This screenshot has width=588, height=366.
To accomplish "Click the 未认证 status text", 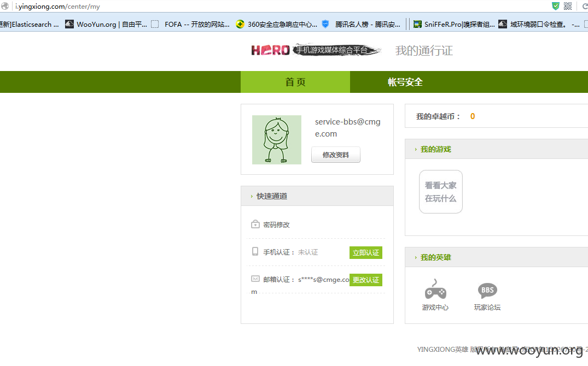I will [x=308, y=252].
